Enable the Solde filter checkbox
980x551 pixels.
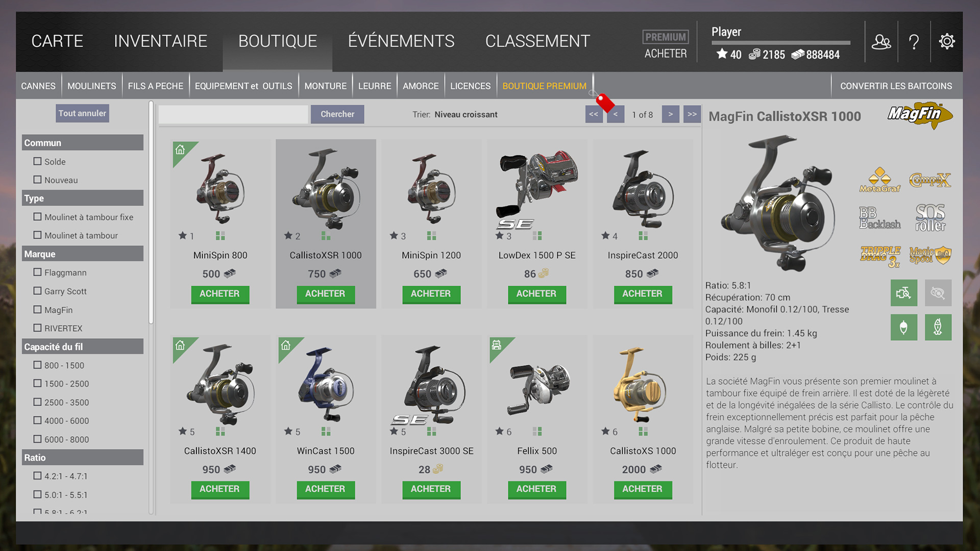(37, 161)
